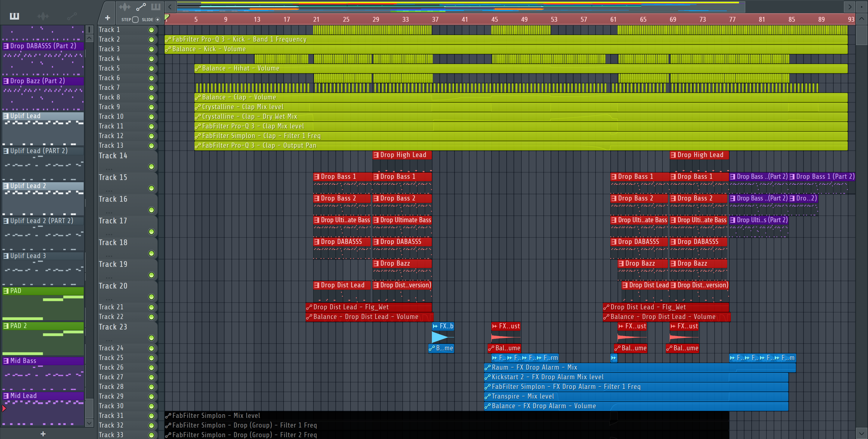Show audio clips in the picker panel
Image resolution: width=868 pixels, height=439 pixels.
[x=43, y=16]
